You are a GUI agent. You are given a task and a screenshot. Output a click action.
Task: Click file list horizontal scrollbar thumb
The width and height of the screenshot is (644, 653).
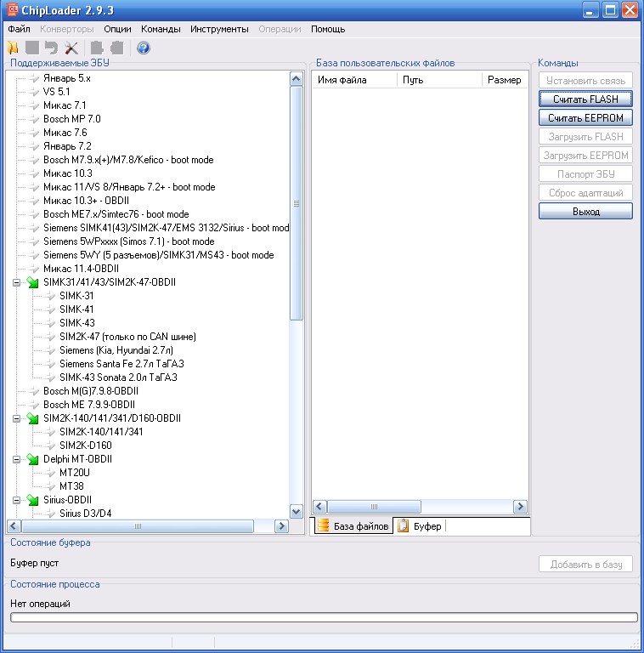coord(374,507)
